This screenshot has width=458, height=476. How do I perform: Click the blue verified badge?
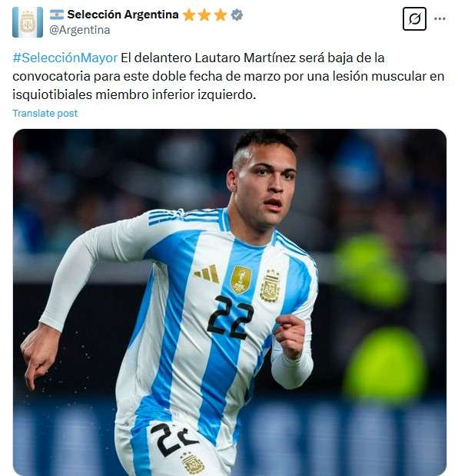coord(237,15)
